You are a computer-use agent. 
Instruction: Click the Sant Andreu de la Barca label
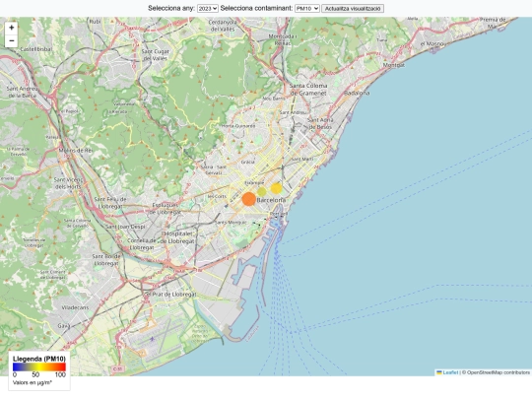tap(23, 92)
